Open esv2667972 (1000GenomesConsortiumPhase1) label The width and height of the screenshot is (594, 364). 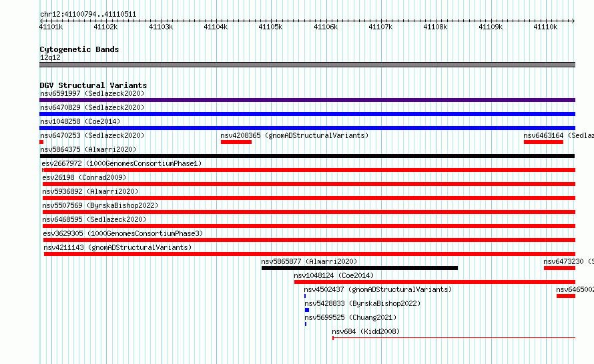pos(121,163)
